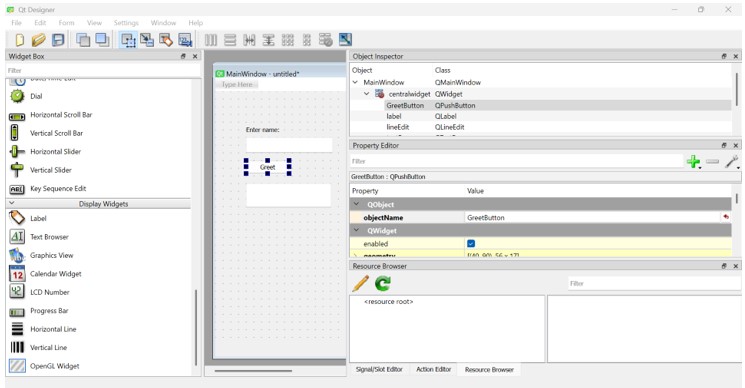
Task: Click the Resource Browser filter field
Action: coord(654,284)
